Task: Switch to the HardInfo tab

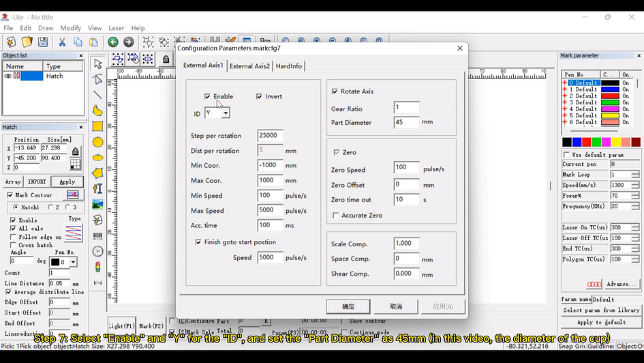Action: (289, 66)
